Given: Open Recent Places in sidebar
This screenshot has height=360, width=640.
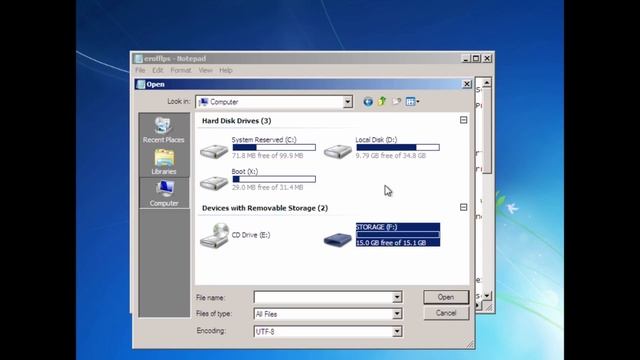Looking at the screenshot, I should click(x=164, y=129).
